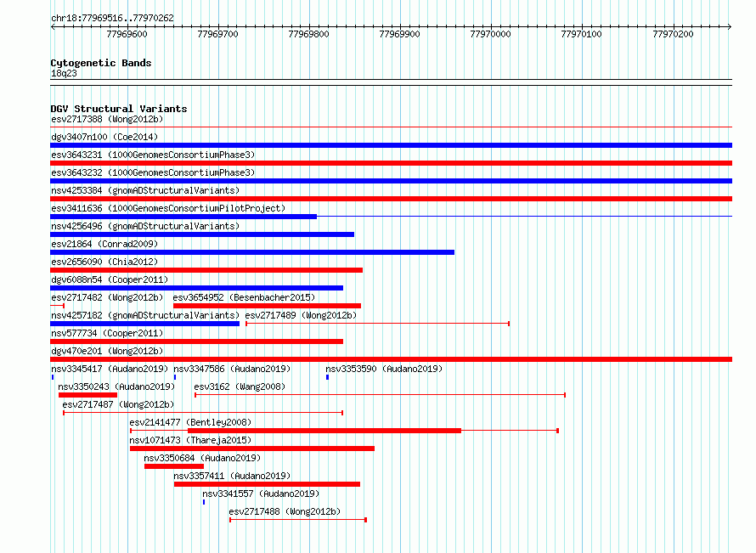Click the 77969600 ruler position label

127,34
